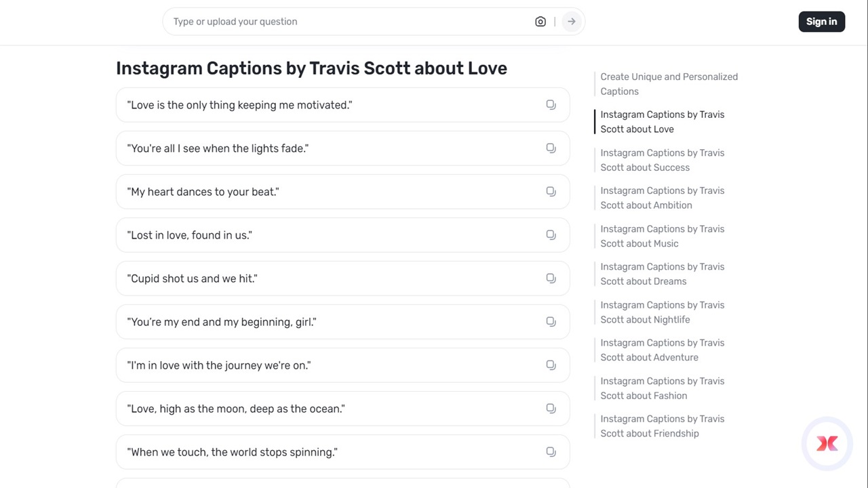Copy caption "When we touch, the world stops spinning."
Screen dimensions: 868x488
551,452
